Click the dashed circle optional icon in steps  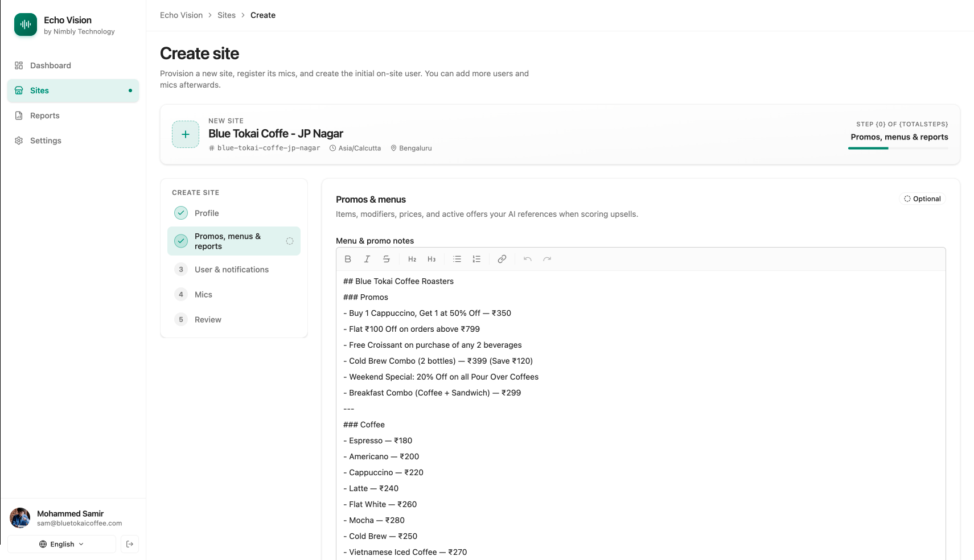(x=290, y=241)
